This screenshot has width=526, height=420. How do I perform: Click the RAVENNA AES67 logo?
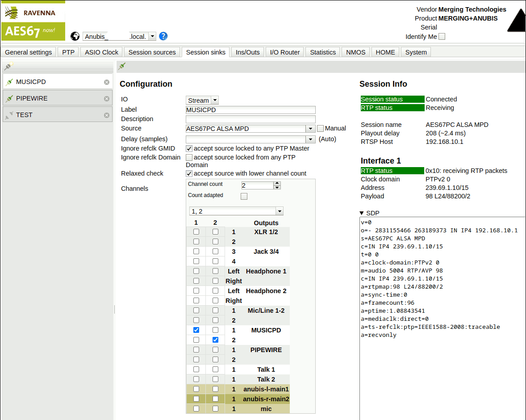click(33, 21)
